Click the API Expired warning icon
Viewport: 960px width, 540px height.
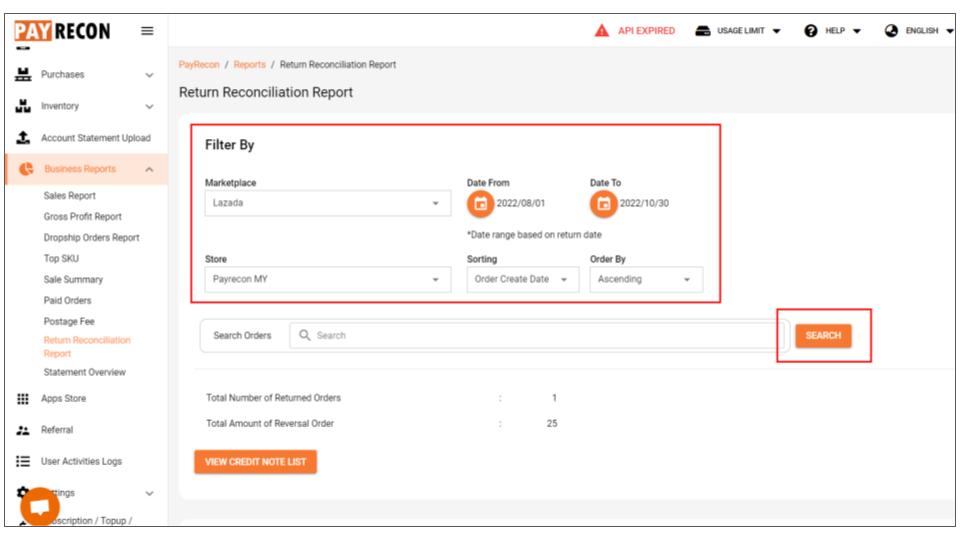(602, 30)
